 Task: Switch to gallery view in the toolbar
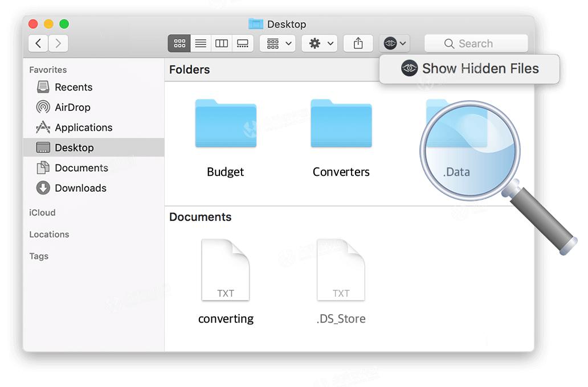coord(243,43)
